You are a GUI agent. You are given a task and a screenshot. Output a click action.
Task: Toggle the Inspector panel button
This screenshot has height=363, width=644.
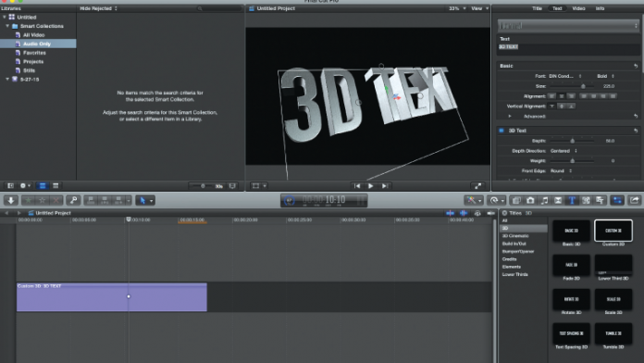click(617, 200)
